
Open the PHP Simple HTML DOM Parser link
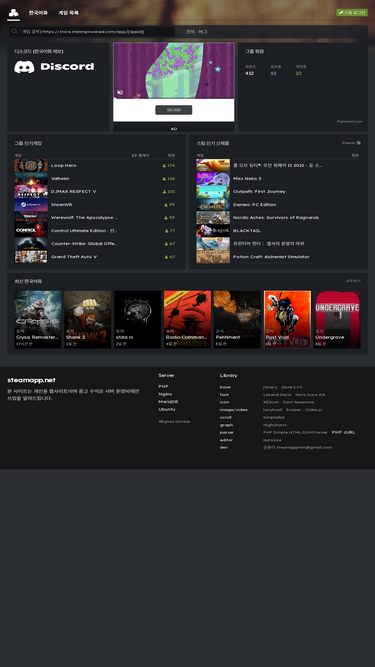coord(295,432)
